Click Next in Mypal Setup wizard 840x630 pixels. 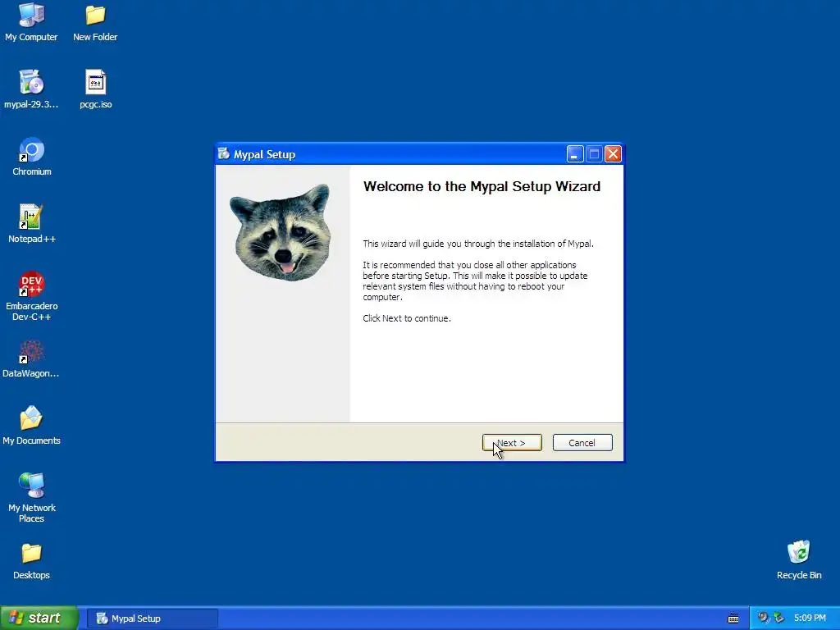point(512,443)
